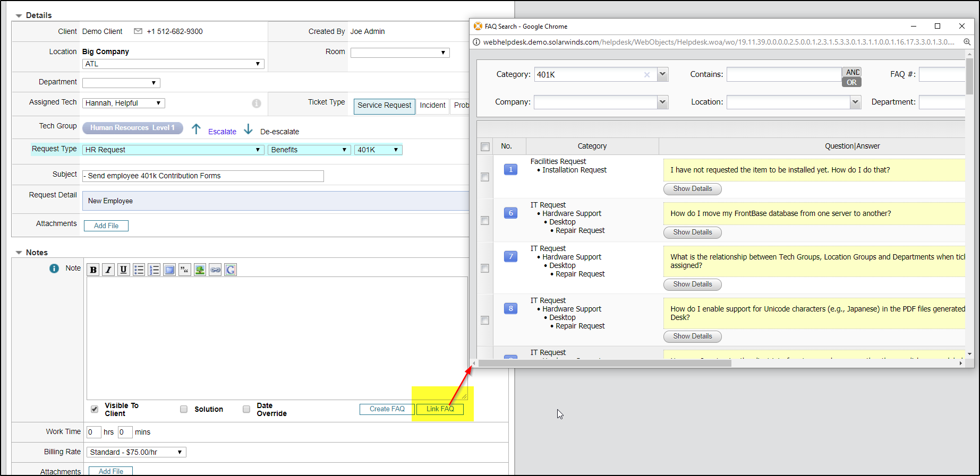
Task: Apply italic formatting in the Note toolbar
Action: 108,270
